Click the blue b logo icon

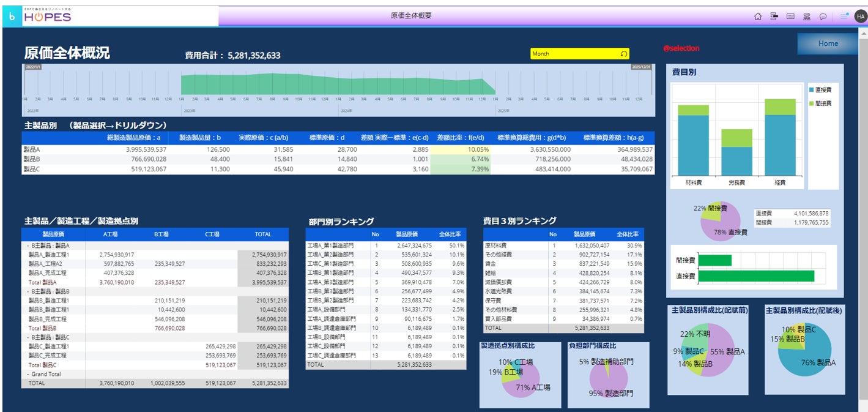11,17
